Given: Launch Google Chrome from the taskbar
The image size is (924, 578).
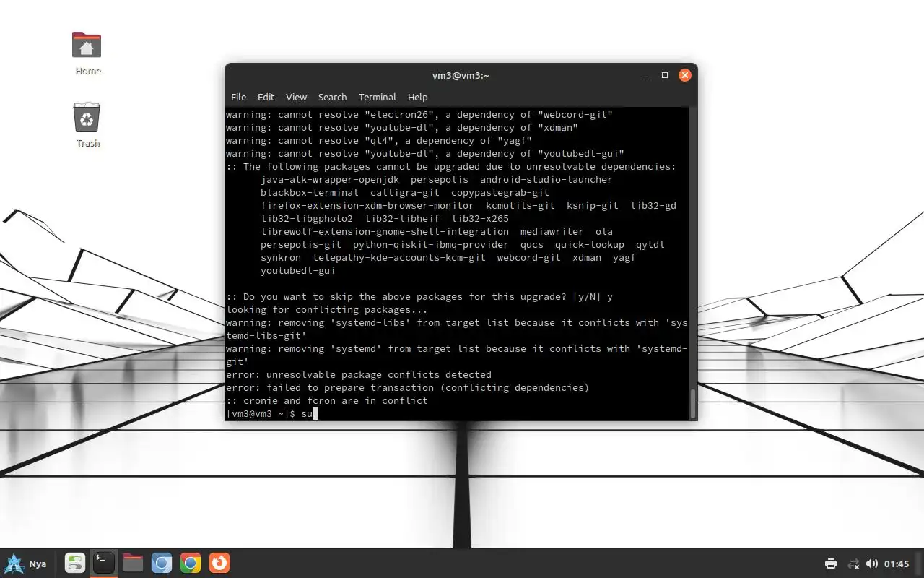Looking at the screenshot, I should point(191,563).
